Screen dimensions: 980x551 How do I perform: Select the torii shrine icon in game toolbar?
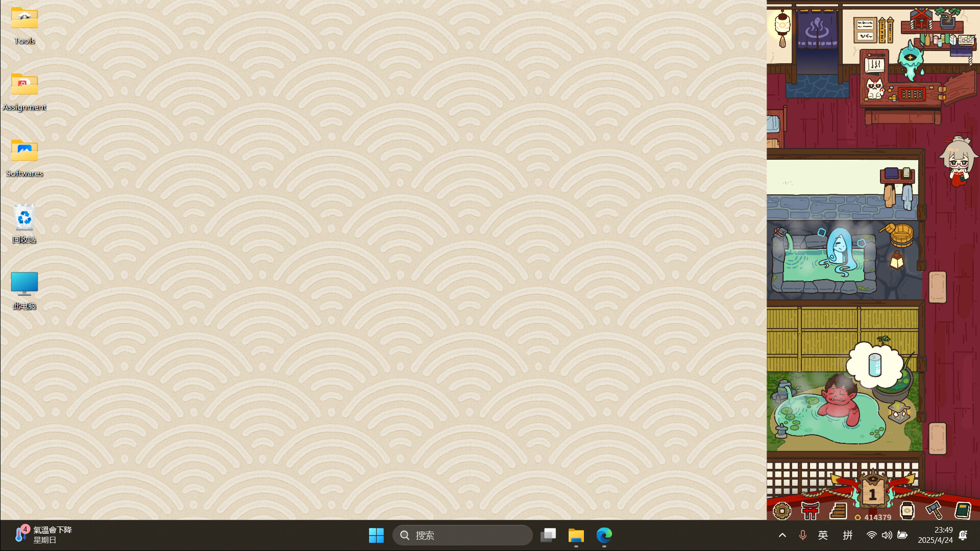pos(811,510)
